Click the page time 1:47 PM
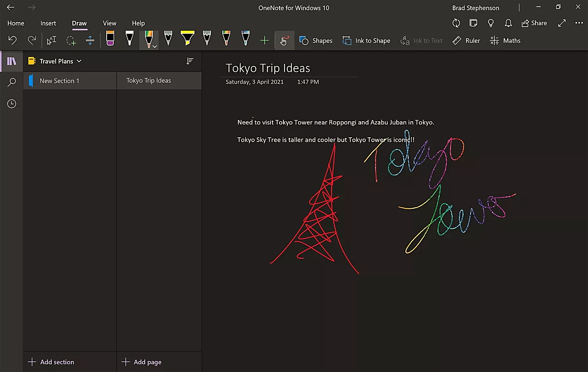The width and height of the screenshot is (588, 372). pos(308,82)
